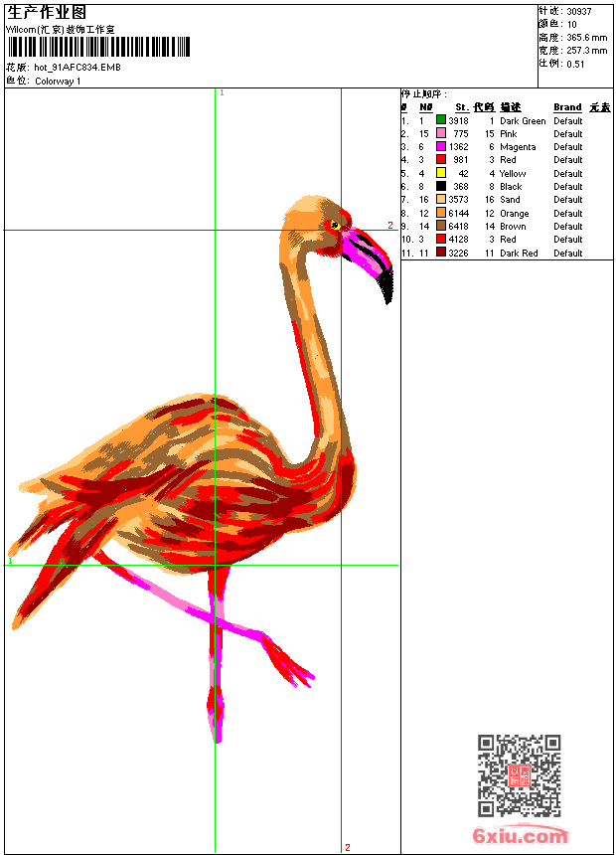Click the Dark Red color swatch

pos(441,253)
